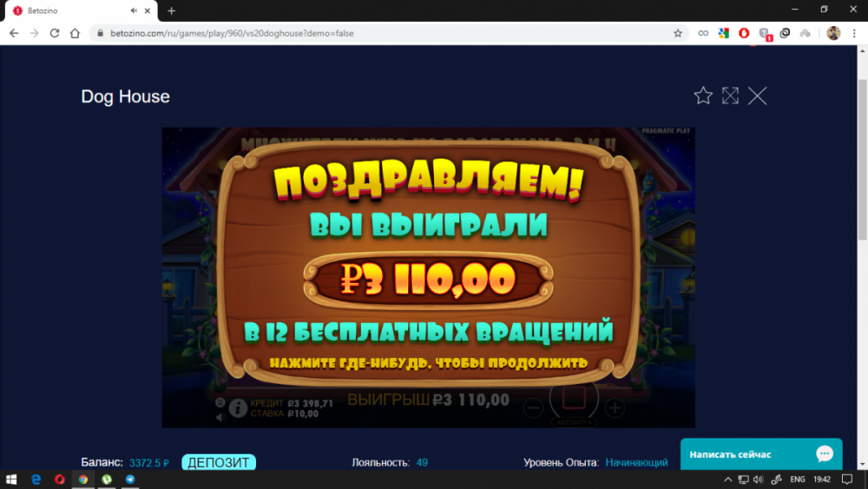Click the colorful Google extension icon
Screen dimensions: 868x489
724,33
